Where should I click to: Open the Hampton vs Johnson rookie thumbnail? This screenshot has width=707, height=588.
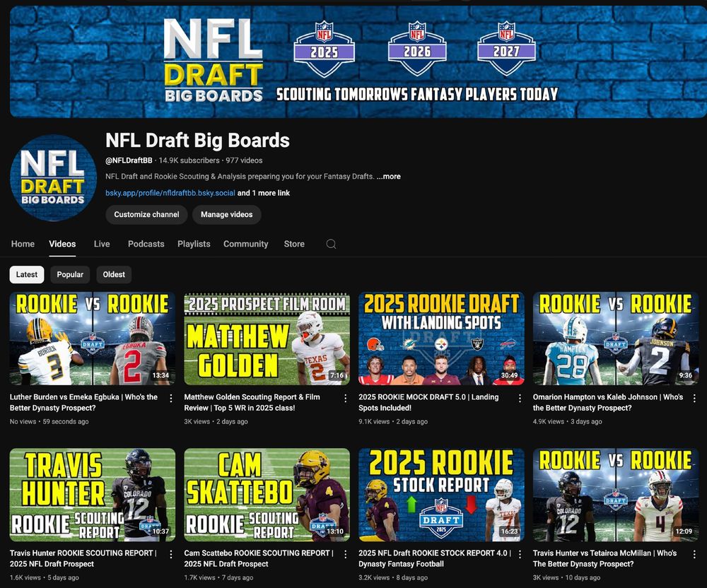[616, 339]
